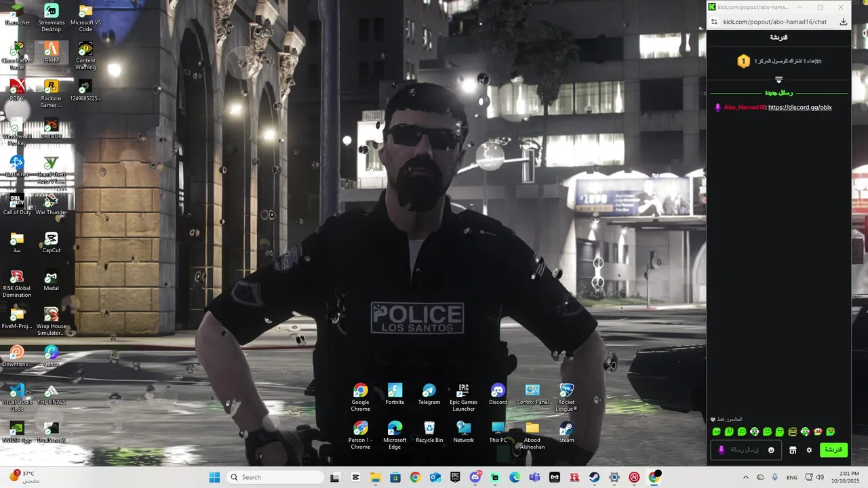Screen dimensions: 868x488
Task: Select the Grand Theft Auto V shortcut
Action: [51, 169]
